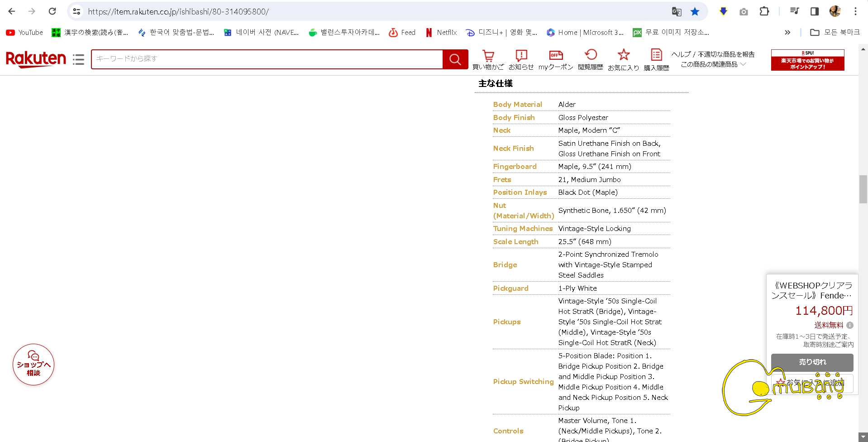Screen dimensions: 868x442
Task: Open myクーポン coupons
Action: pyautogui.click(x=556, y=60)
